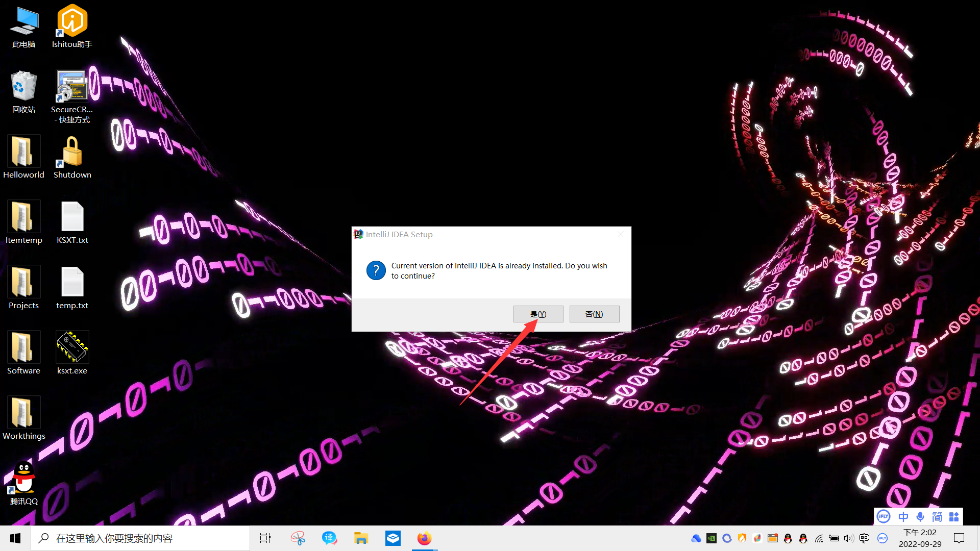
Task: Click the 否(N) button in setup dialog
Action: [x=594, y=314]
